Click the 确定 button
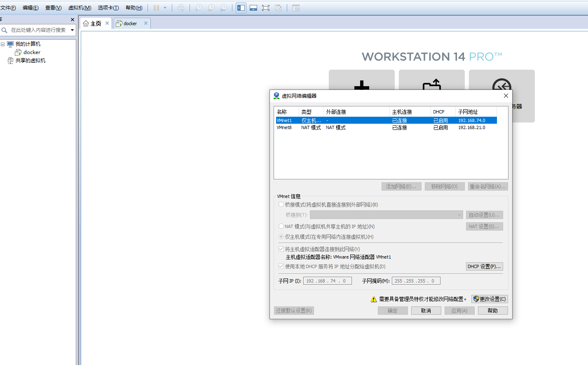Image resolution: width=588 pixels, height=365 pixels. tap(393, 311)
